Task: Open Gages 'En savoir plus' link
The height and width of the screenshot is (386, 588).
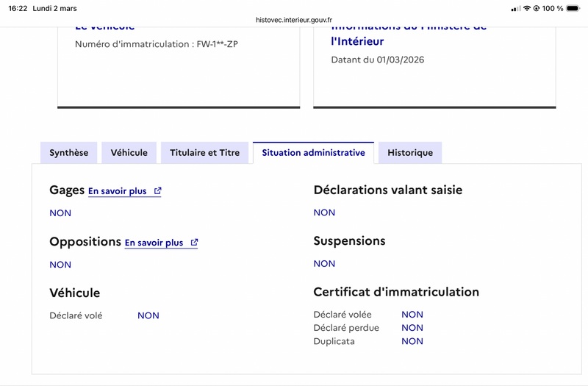Action: tap(118, 191)
